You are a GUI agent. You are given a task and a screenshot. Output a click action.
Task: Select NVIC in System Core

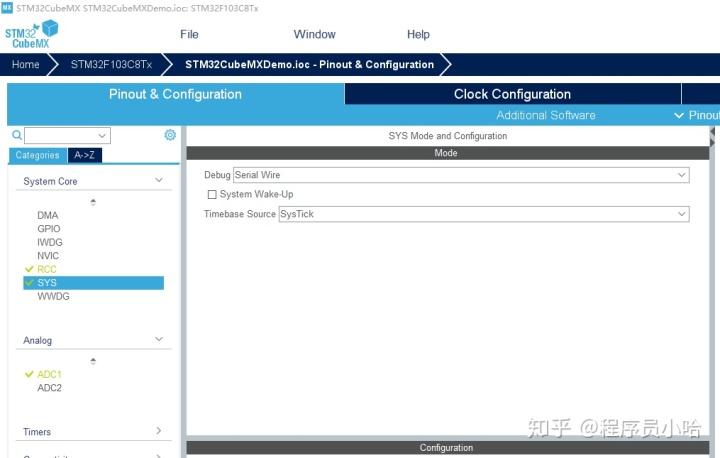click(x=48, y=256)
